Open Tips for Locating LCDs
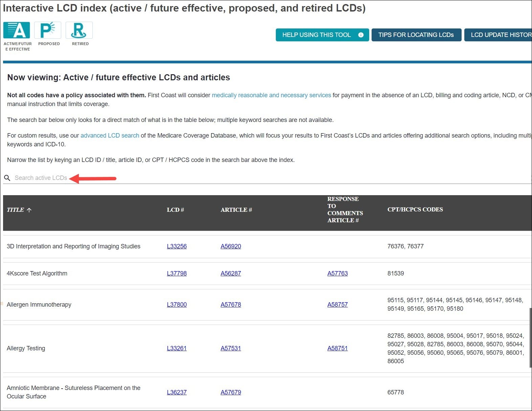The width and height of the screenshot is (532, 411). pyautogui.click(x=416, y=35)
